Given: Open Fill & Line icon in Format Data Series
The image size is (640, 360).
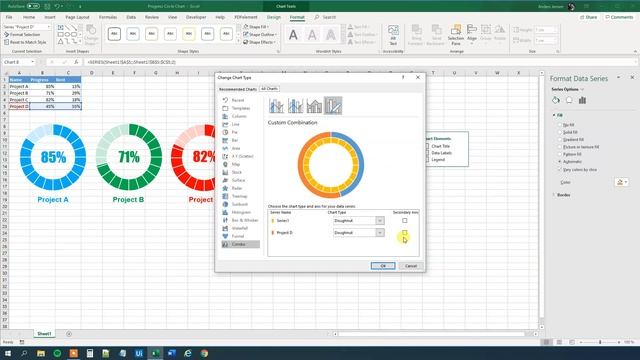Looking at the screenshot, I should coord(556,100).
